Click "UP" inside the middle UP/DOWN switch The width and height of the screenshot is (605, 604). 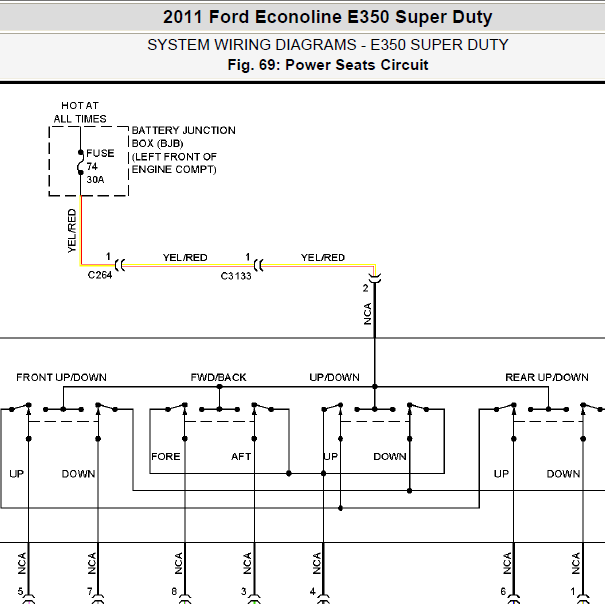click(331, 457)
